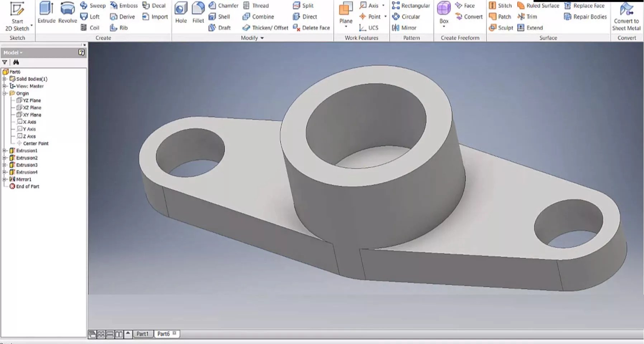The image size is (644, 344).
Task: Choose the Thread tool
Action: pyautogui.click(x=256, y=6)
